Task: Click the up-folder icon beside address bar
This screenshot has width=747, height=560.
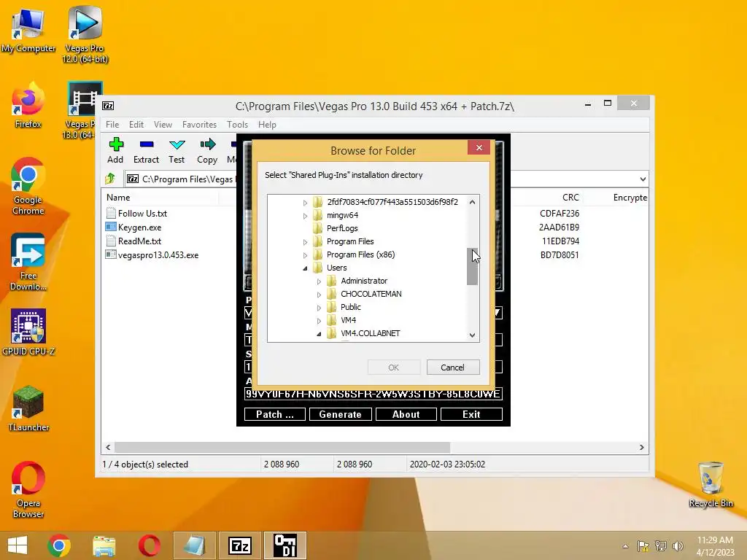Action: [110, 179]
